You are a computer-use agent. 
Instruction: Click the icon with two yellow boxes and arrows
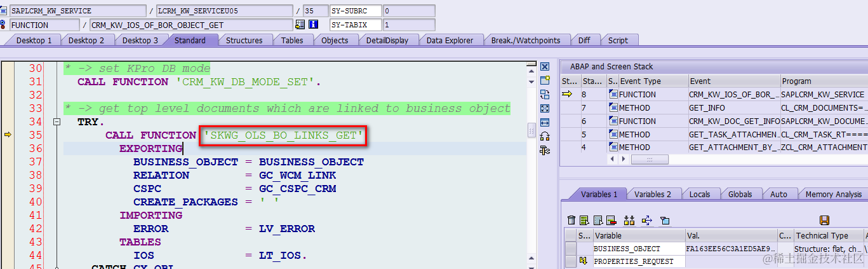629,221
